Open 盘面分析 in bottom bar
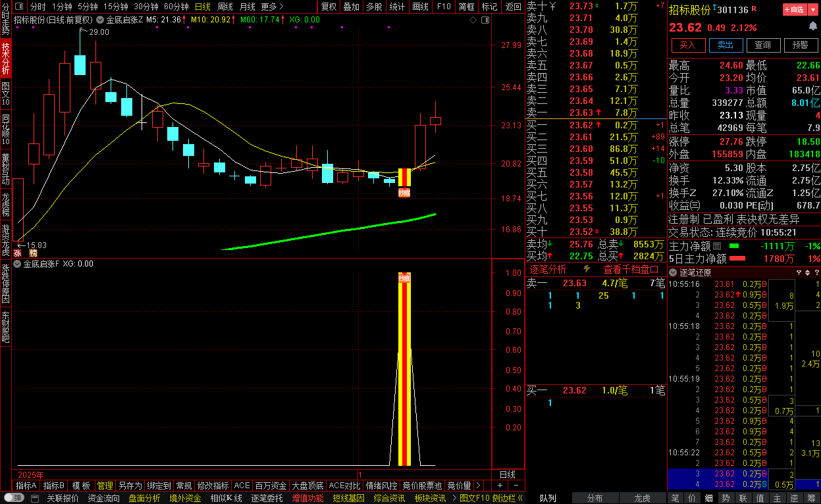 tap(144, 498)
